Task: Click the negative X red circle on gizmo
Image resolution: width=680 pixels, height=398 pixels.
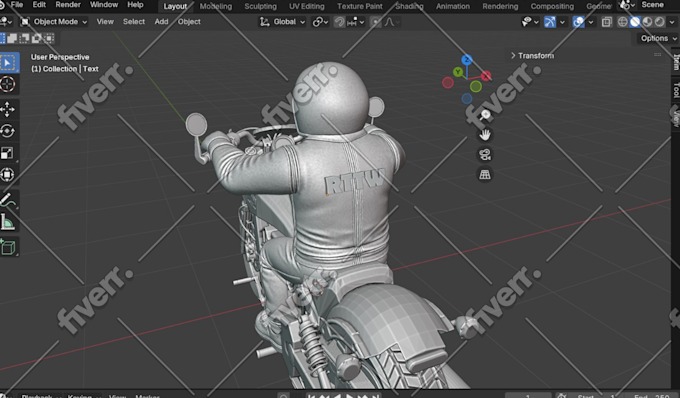Action: click(448, 82)
